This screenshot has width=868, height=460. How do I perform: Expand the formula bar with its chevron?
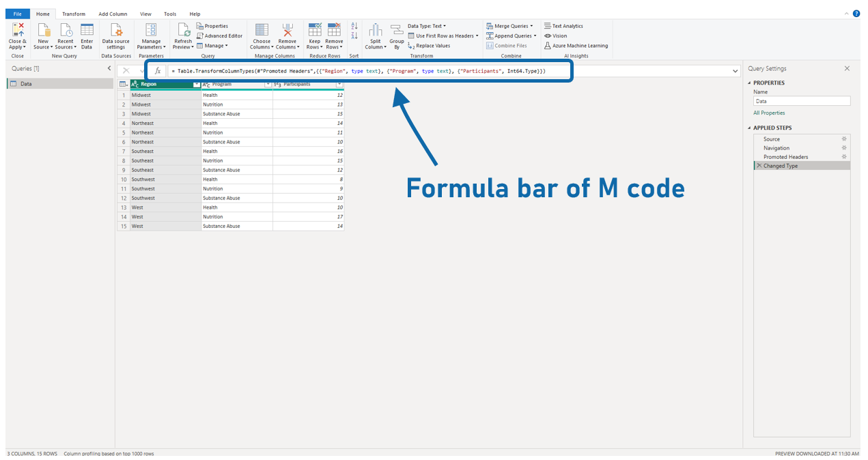[735, 70]
